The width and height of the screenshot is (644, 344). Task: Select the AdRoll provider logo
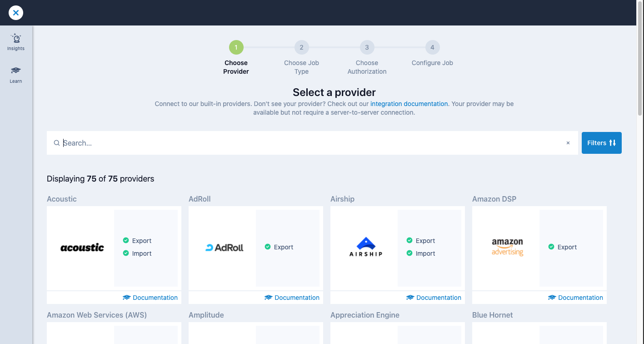(224, 247)
